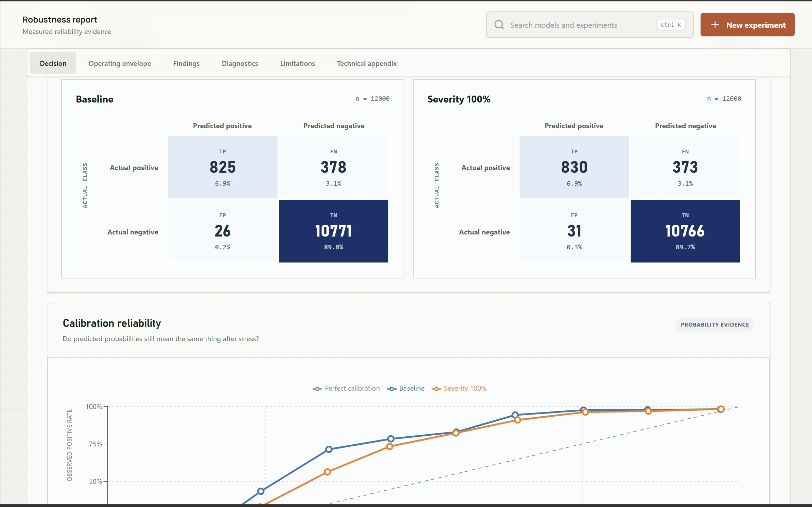Select Severity 100% TP cell showing 830
The height and width of the screenshot is (507, 812).
click(x=574, y=167)
